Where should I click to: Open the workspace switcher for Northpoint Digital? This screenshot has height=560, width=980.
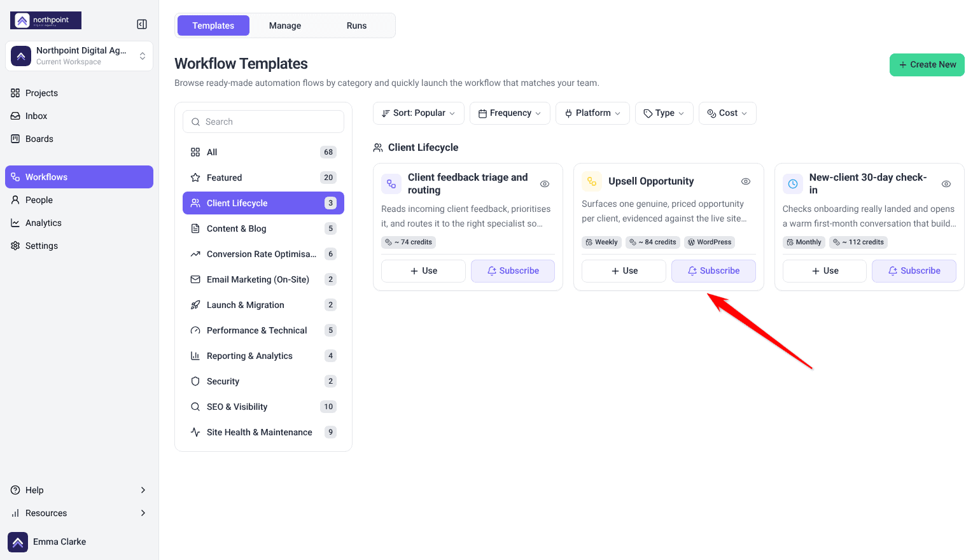[79, 56]
